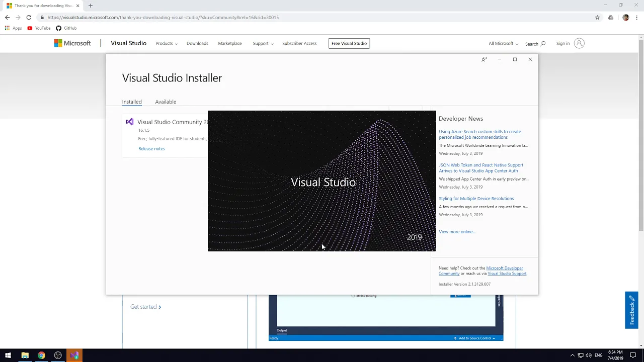Open Visual Studio site home link

128,43
